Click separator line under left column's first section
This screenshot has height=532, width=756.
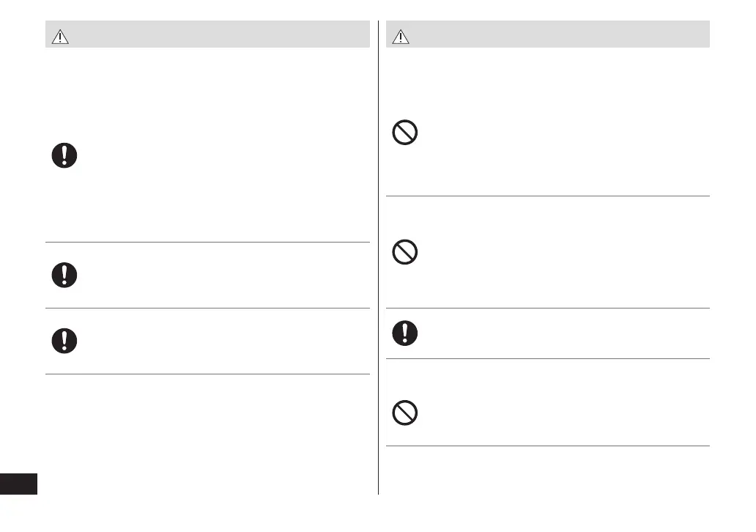pos(207,242)
